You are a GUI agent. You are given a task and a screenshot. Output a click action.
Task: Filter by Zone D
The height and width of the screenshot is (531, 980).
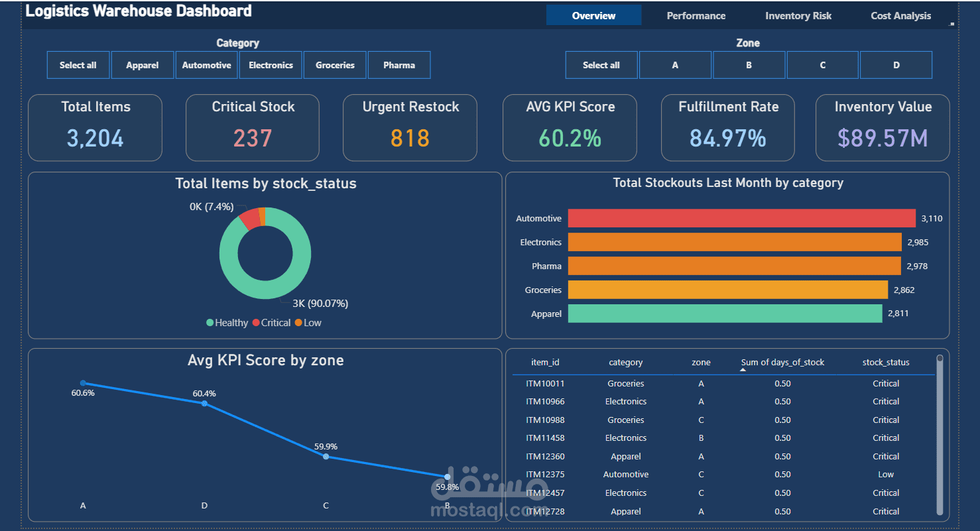click(x=896, y=65)
